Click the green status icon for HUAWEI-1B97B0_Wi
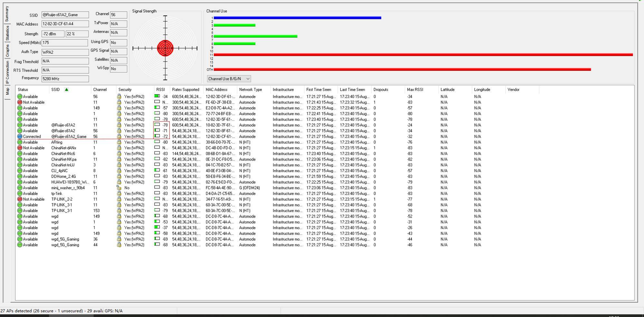 coord(20,182)
